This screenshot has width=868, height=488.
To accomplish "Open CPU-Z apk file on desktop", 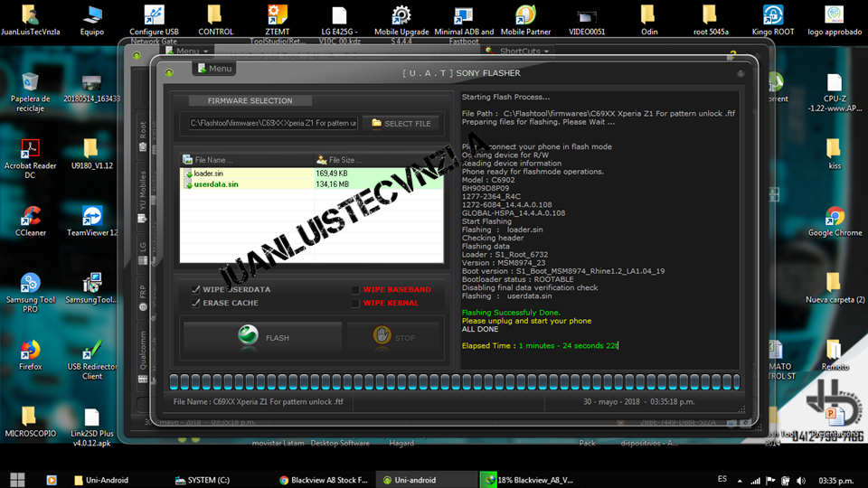I will pyautogui.click(x=835, y=92).
